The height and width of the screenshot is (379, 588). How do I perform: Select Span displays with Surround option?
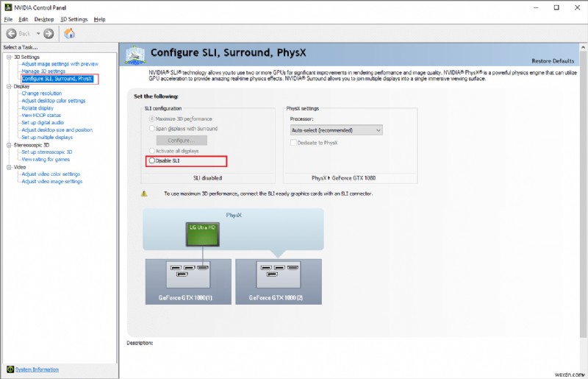click(152, 129)
